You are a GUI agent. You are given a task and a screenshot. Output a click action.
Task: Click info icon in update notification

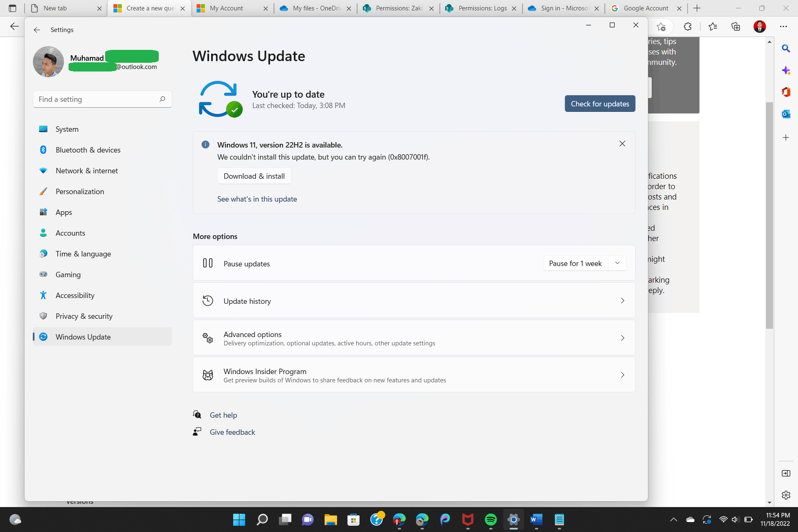pos(205,145)
